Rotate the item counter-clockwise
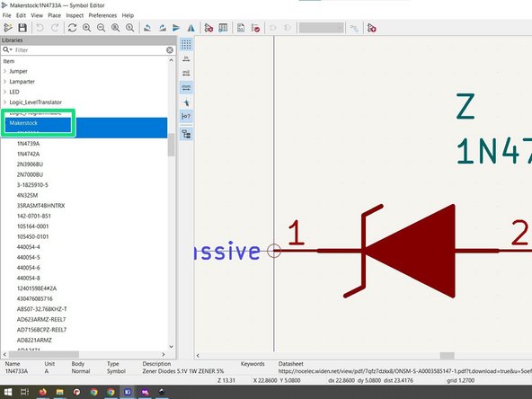The width and height of the screenshot is (532, 399). (147, 28)
